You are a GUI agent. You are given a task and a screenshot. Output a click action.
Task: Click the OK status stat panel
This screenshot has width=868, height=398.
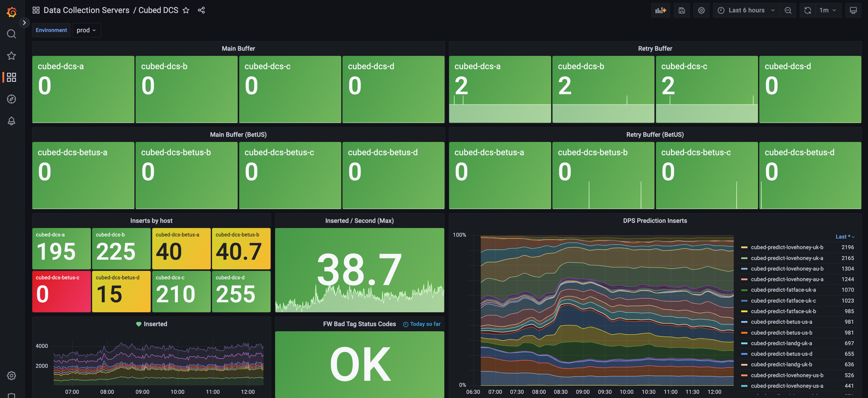[359, 364]
